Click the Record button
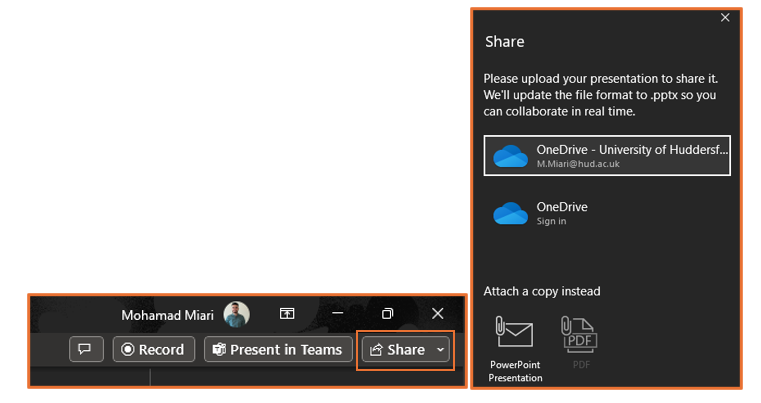 [154, 349]
